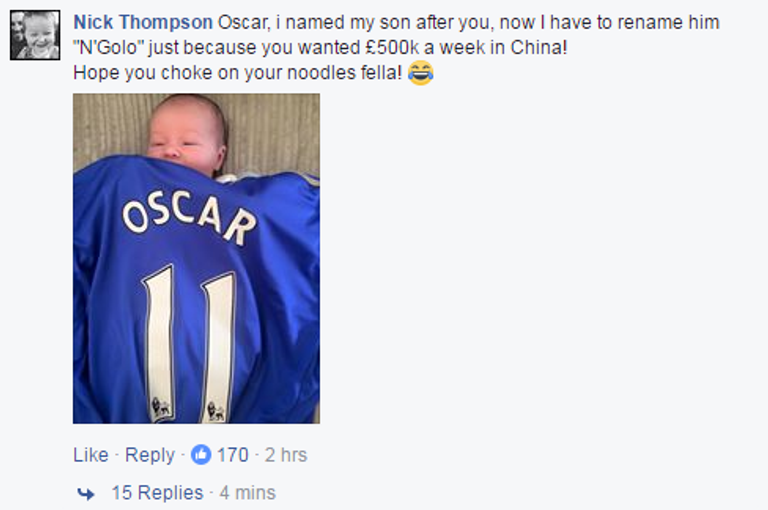
Task: Click the Nick Thompson name link
Action: 142,22
